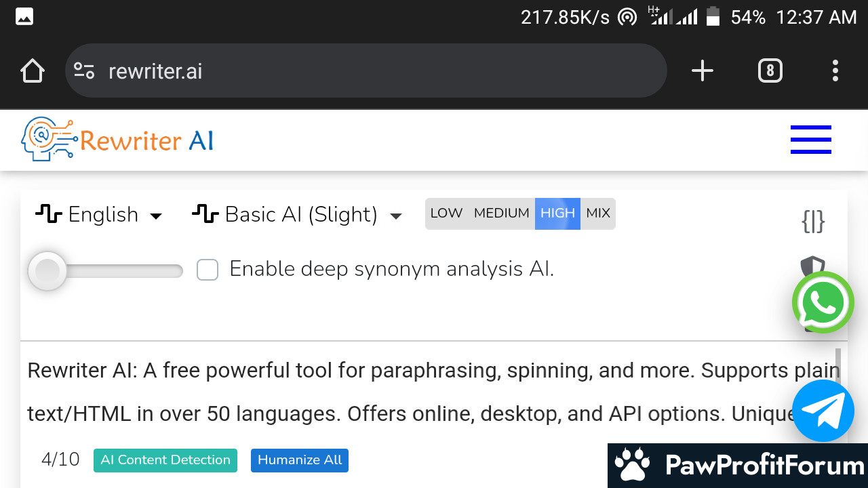Enable deep synonym analysis AI checkbox
868x488 pixels.
click(x=208, y=270)
